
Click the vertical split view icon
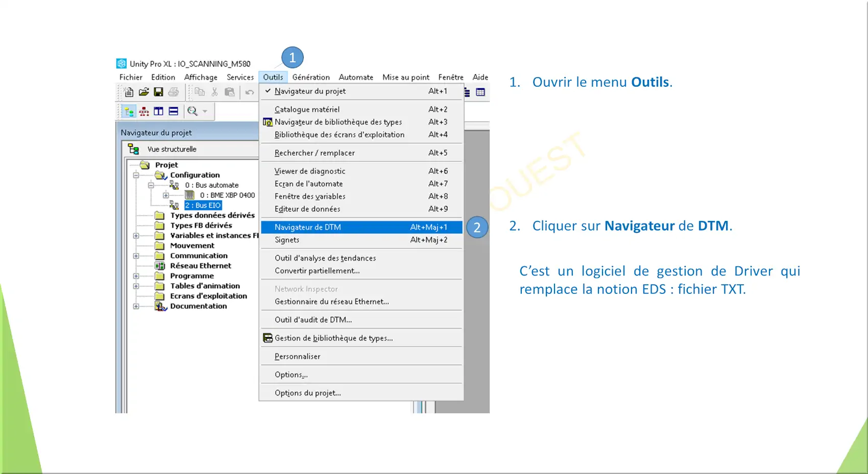tap(159, 111)
